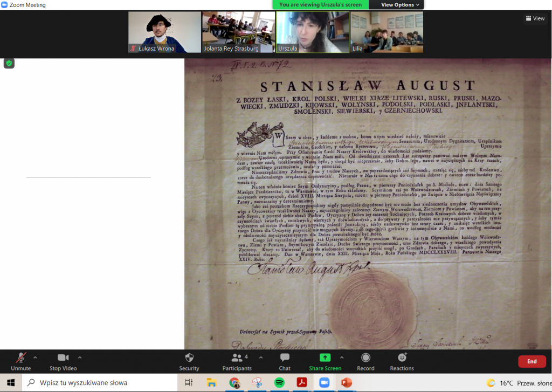The height and width of the screenshot is (392, 552).
Task: Switch layout using View button
Action: point(534,18)
